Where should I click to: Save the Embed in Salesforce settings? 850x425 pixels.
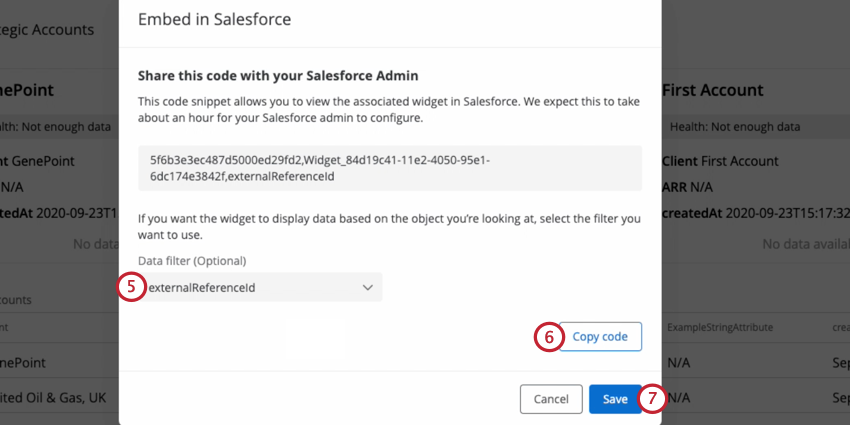pos(615,399)
